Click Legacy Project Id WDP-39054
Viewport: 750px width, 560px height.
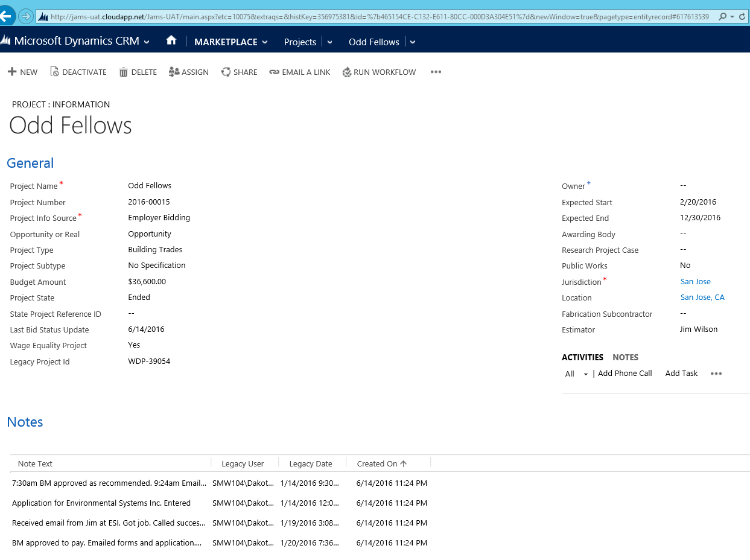coord(149,361)
